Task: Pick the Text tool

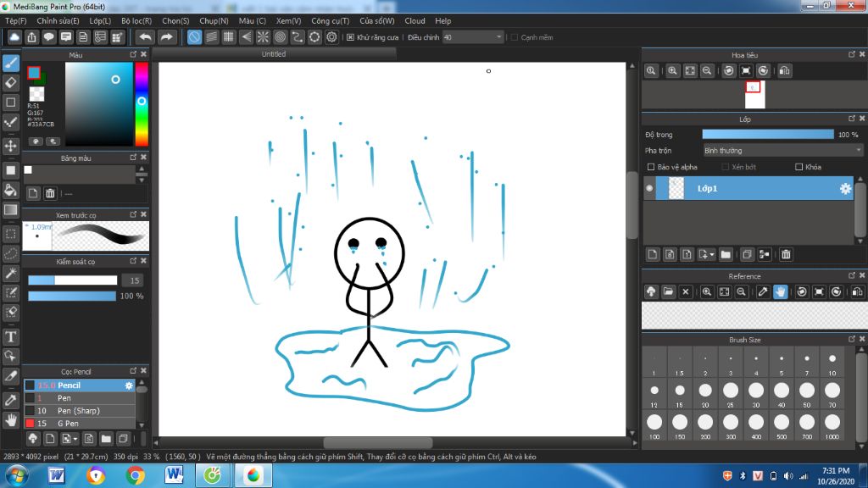Action: (11, 336)
